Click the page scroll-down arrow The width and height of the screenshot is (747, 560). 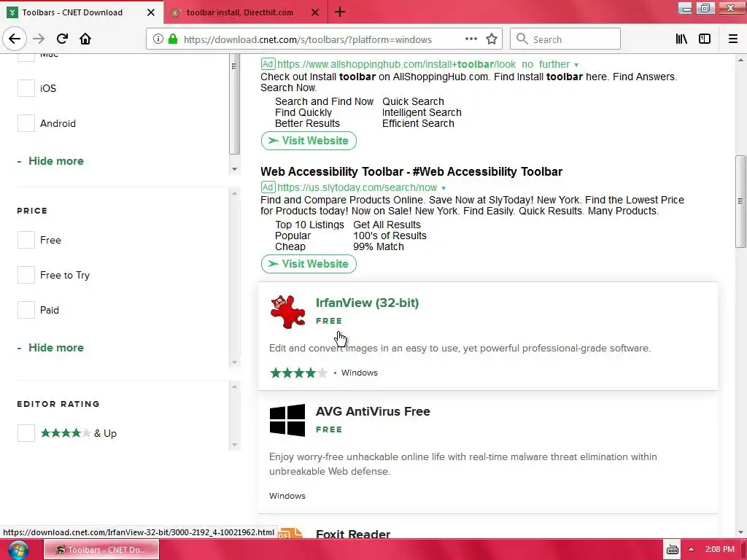click(x=740, y=532)
